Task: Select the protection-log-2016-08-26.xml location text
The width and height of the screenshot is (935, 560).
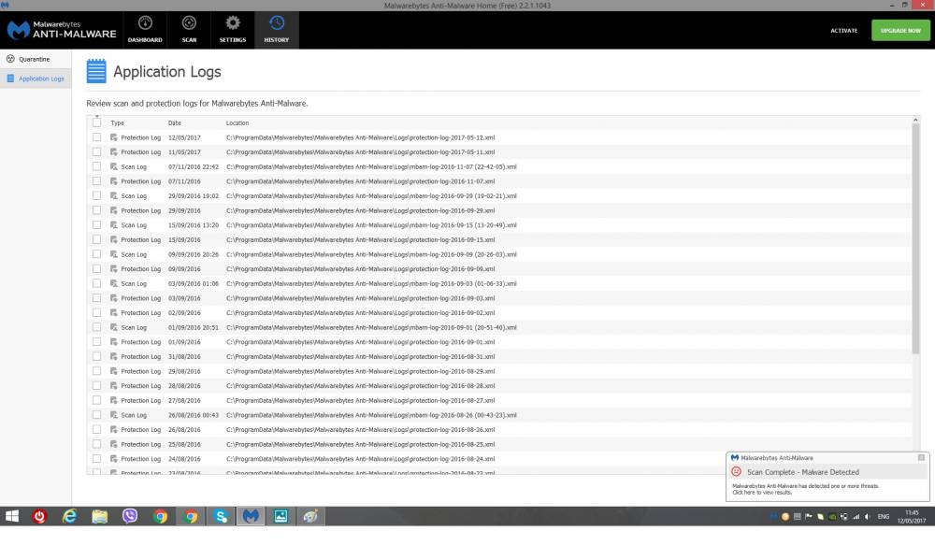Action: [x=360, y=429]
